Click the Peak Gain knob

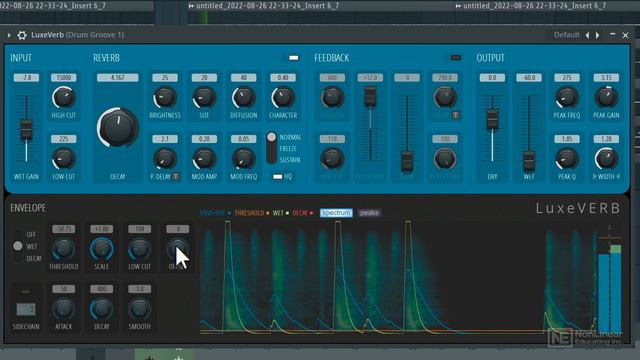[x=606, y=98]
